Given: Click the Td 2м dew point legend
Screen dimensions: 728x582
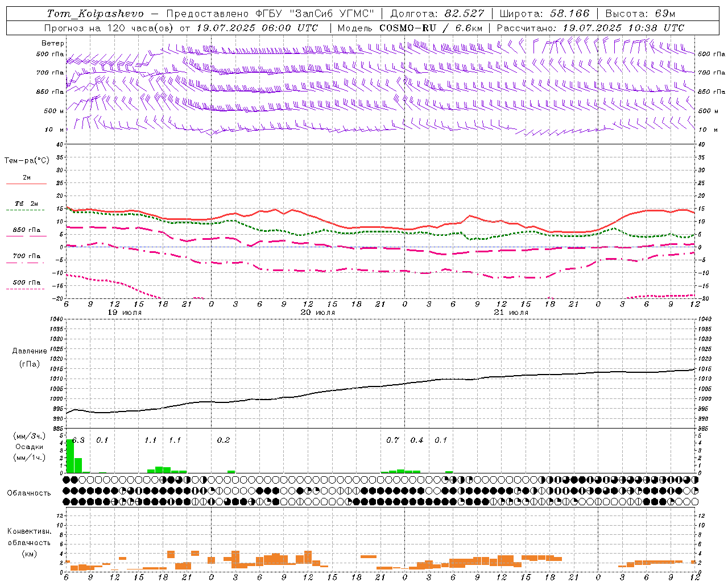Looking at the screenshot, I should click(x=26, y=203).
